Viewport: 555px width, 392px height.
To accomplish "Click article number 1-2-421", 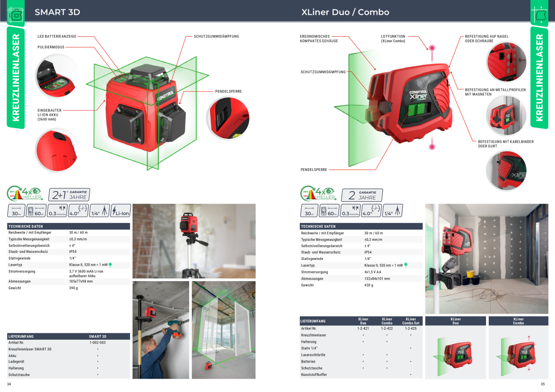I will tap(363, 328).
